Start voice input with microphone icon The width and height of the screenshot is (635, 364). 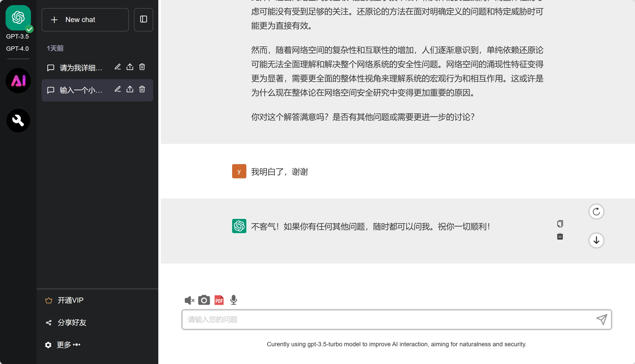[x=233, y=300]
